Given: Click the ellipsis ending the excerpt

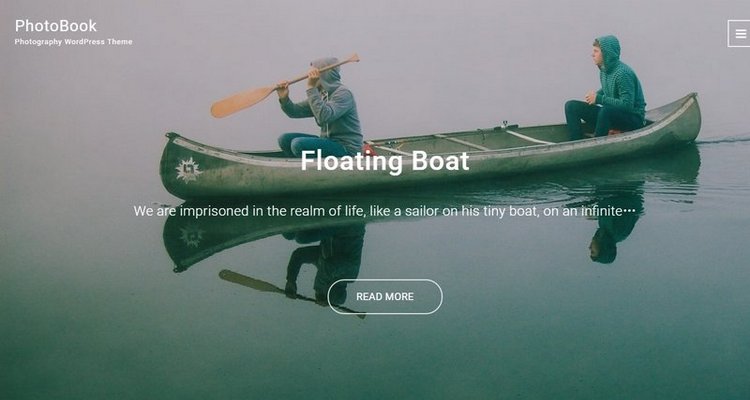Looking at the screenshot, I should point(629,211).
